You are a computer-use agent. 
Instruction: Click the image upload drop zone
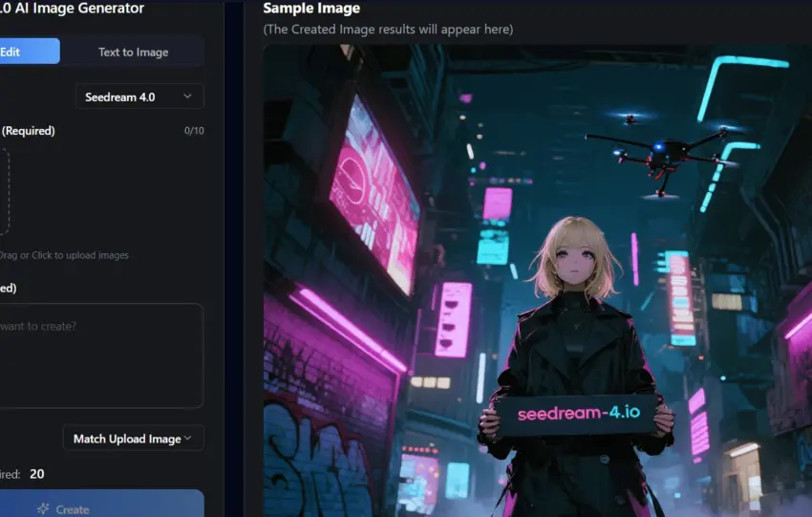4,192
